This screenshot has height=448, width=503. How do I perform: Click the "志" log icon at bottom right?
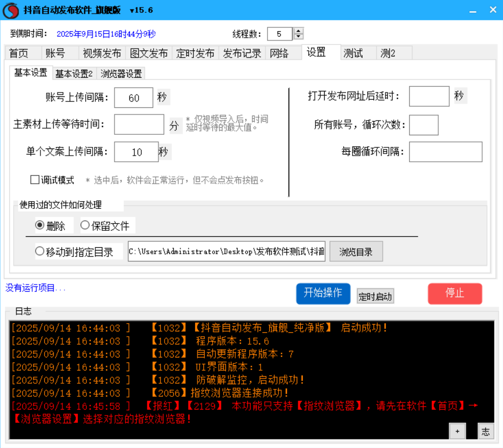click(x=486, y=431)
